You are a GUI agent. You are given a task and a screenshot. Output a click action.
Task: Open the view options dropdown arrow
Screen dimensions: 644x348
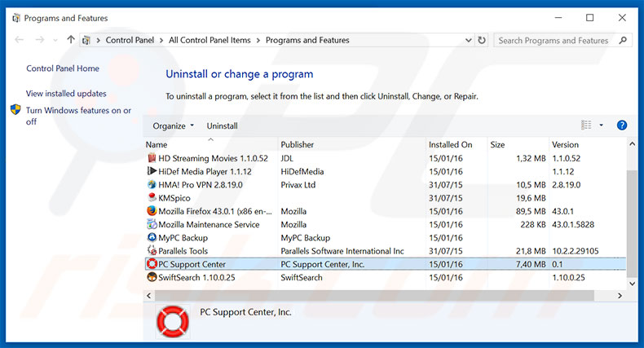coord(602,126)
